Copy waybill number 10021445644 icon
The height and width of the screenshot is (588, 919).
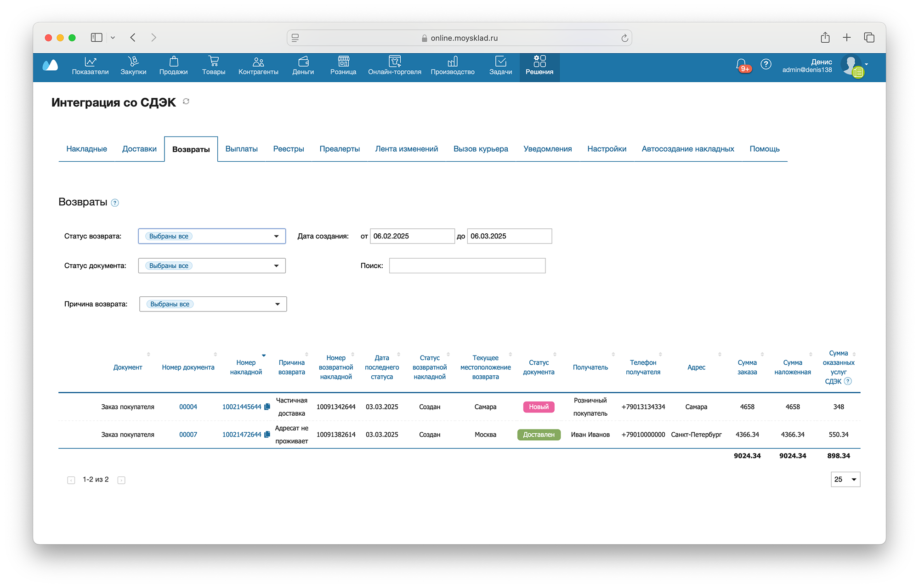point(267,407)
